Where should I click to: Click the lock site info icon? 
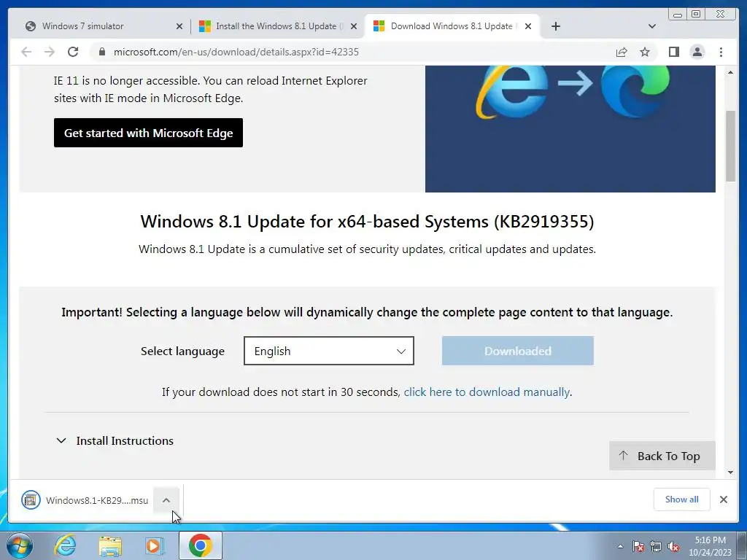coord(102,52)
